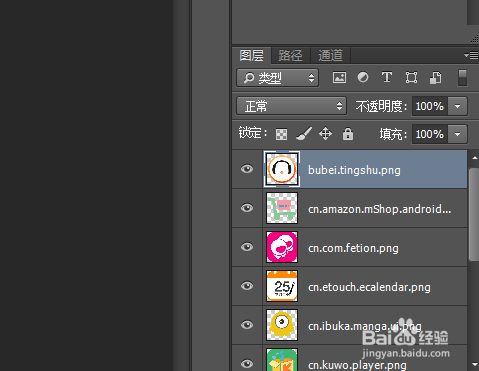
Task: Select cn.com.fetion.png layer thumbnail
Action: pyautogui.click(x=282, y=247)
